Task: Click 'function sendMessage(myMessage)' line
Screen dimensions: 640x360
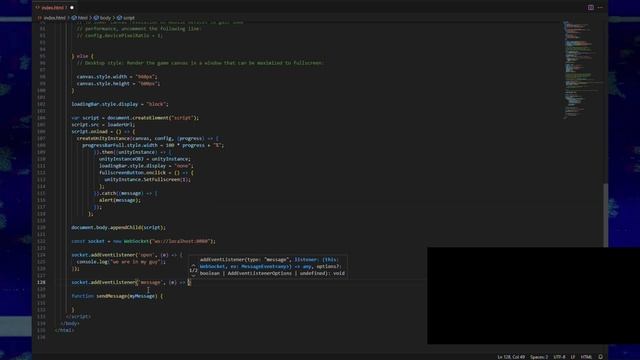Action: coord(117,296)
